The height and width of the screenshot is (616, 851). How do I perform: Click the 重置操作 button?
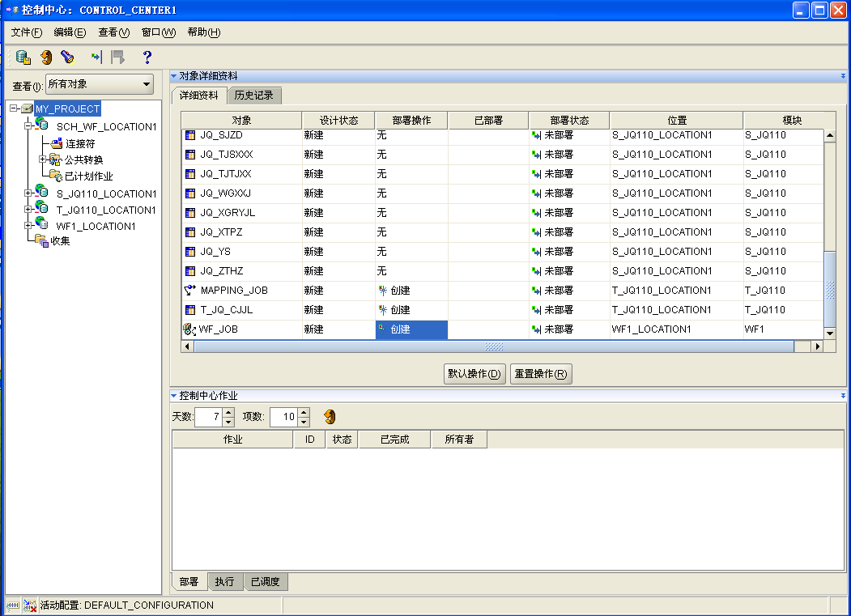tap(541, 374)
